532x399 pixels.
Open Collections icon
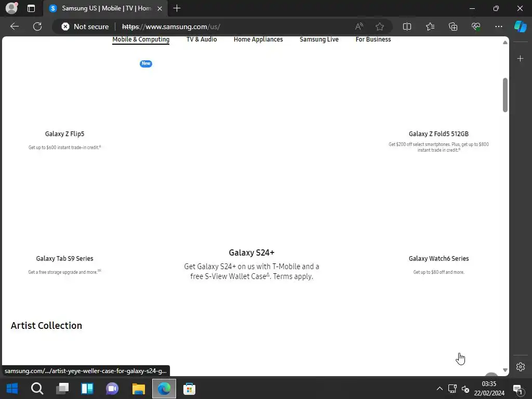pos(453,26)
